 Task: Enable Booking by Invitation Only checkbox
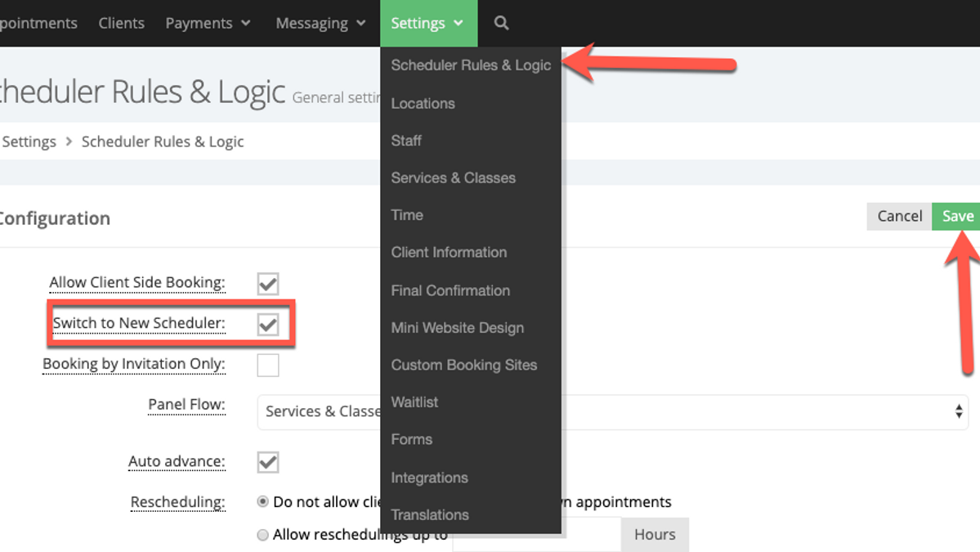click(267, 365)
